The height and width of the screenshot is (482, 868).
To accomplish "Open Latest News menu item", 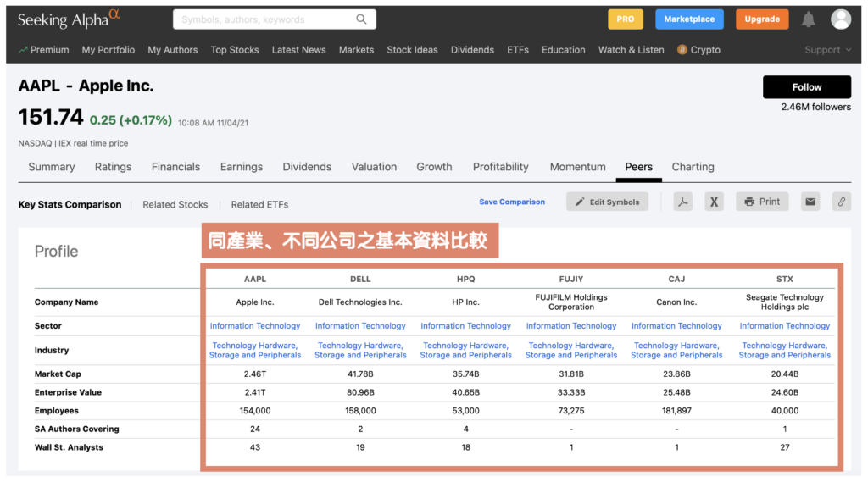I will point(299,50).
